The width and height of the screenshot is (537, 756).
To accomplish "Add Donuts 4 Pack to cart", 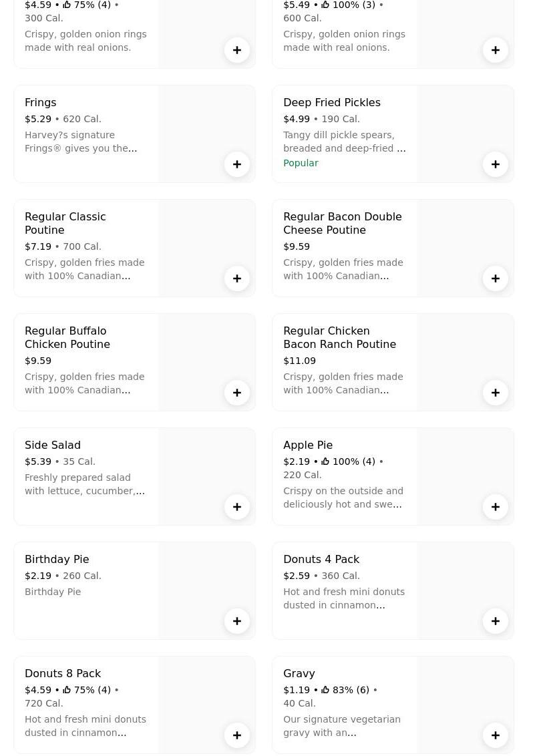I will coord(496,621).
